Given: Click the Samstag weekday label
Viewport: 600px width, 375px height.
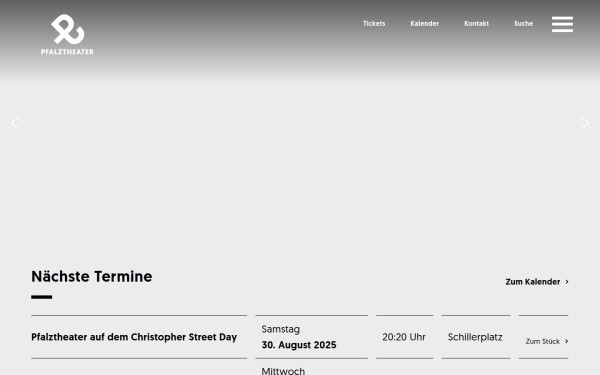Looking at the screenshot, I should click(280, 329).
